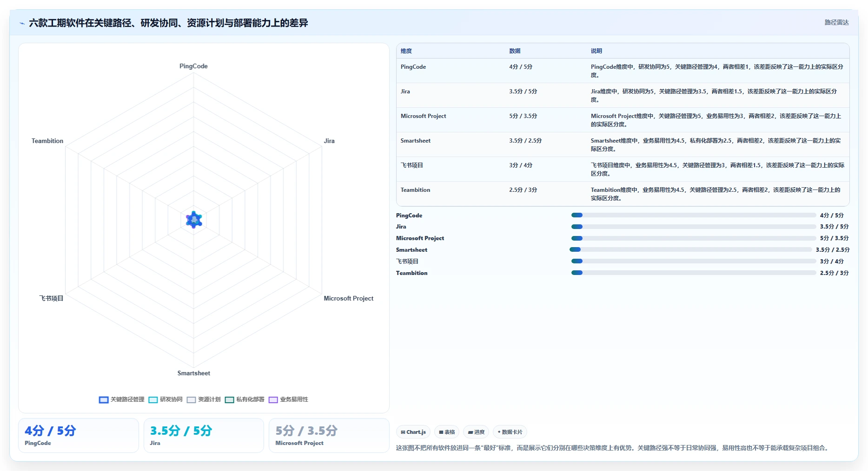This screenshot has height=471, width=868.
Task: Click the Smartsheet progress bar
Action: pyautogui.click(x=691, y=249)
